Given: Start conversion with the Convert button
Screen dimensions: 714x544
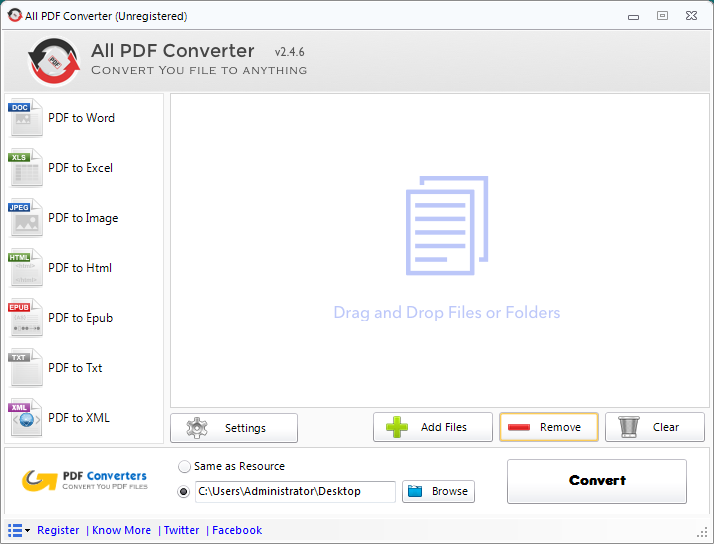Looking at the screenshot, I should pos(597,481).
